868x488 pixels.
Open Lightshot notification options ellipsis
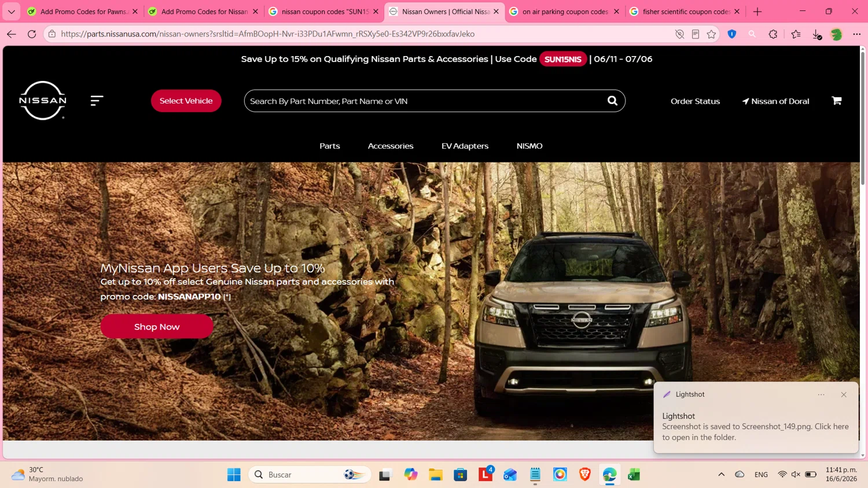click(x=821, y=394)
